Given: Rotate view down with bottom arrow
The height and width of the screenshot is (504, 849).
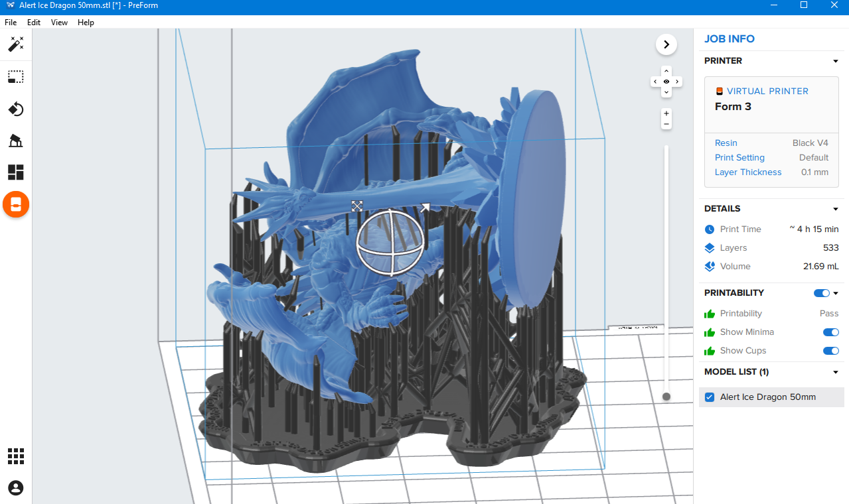Looking at the screenshot, I should point(666,92).
